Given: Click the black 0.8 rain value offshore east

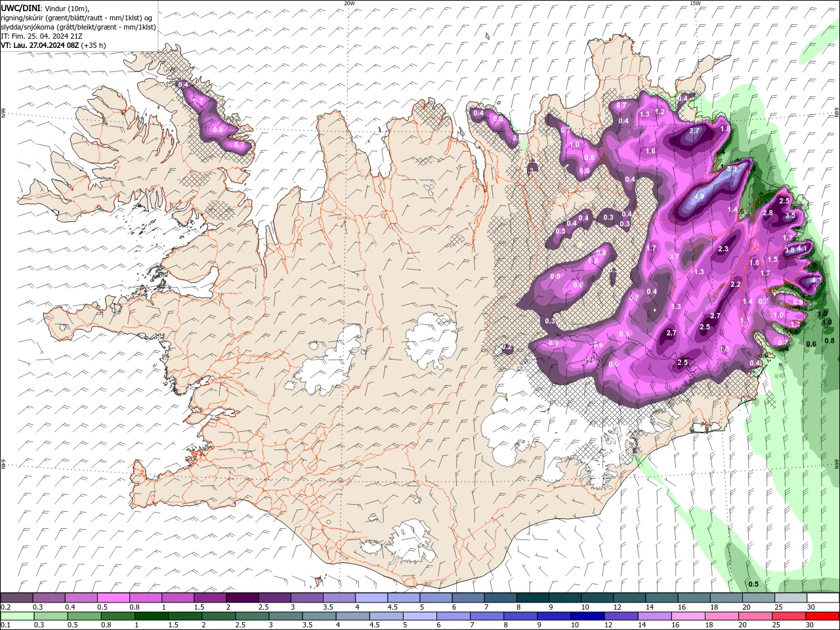Looking at the screenshot, I should pos(829,341).
